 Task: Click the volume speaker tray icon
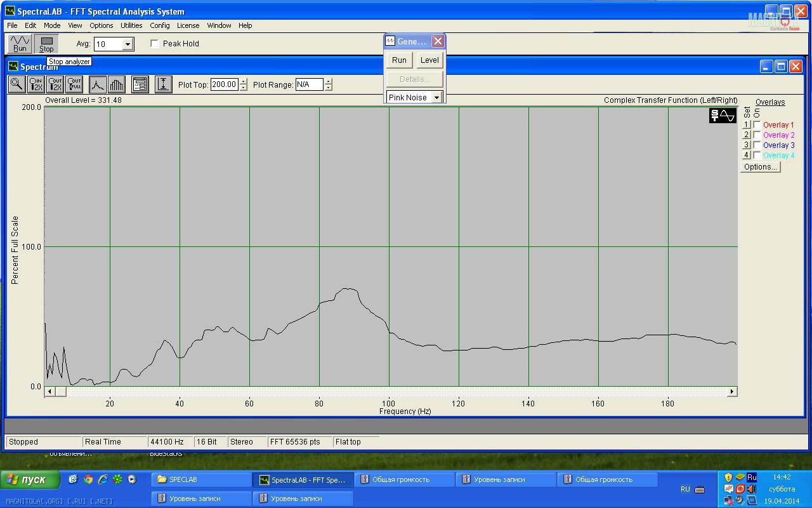pos(752,489)
